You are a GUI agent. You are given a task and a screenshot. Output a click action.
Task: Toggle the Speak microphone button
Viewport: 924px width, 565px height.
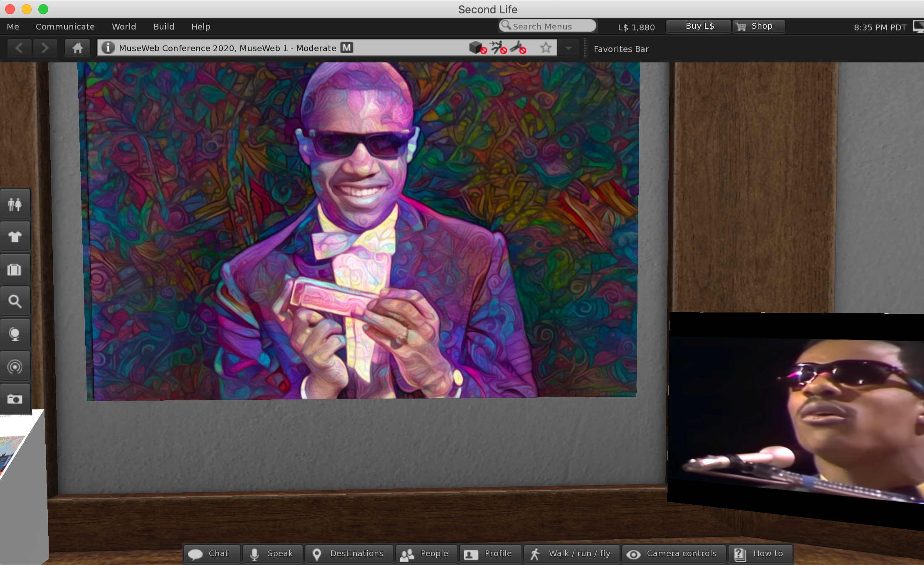(273, 554)
